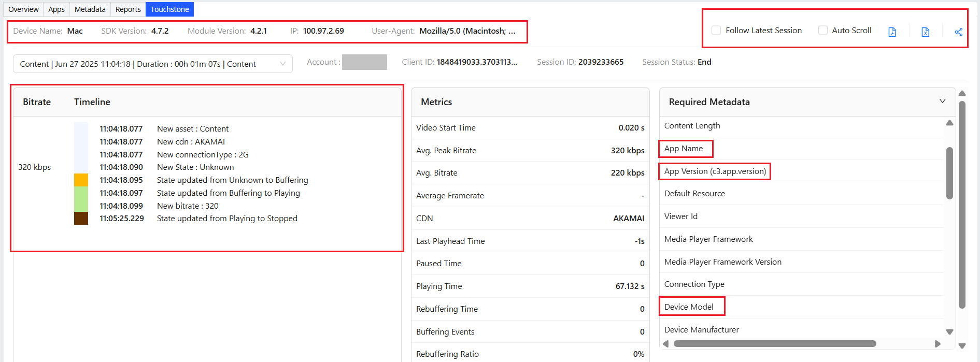The height and width of the screenshot is (362, 980).
Task: Switch to the Overview tab
Action: tap(23, 9)
